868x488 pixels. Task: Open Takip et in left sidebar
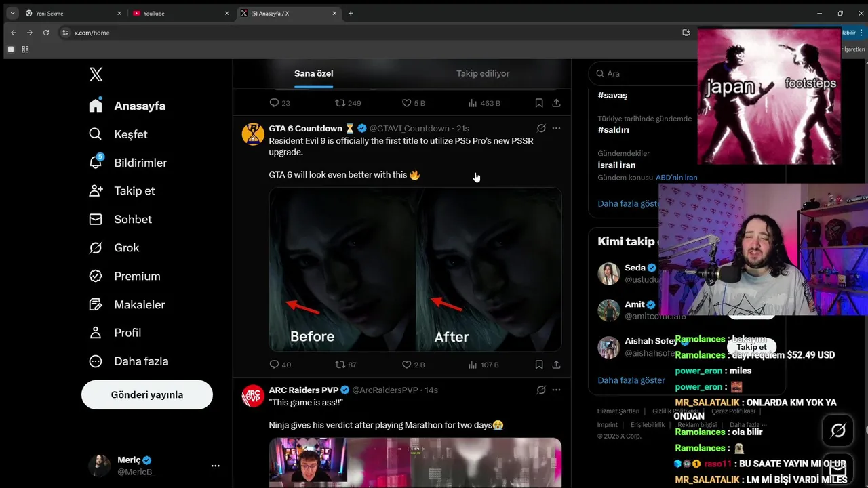pos(122,191)
